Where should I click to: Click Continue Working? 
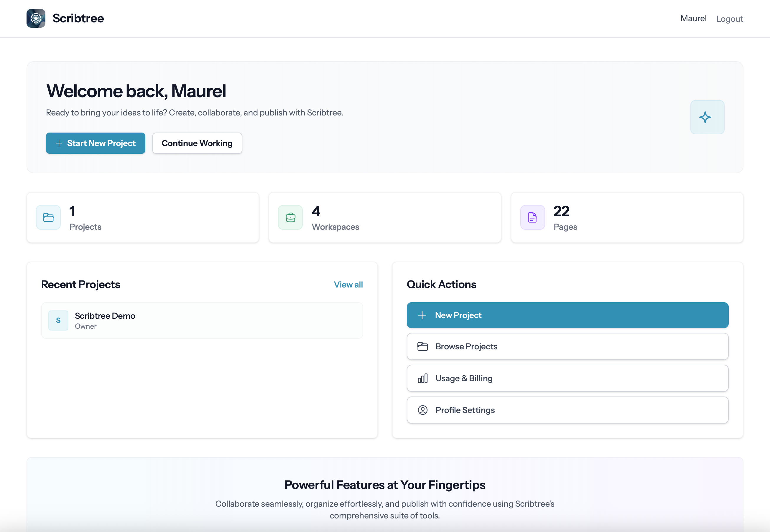(x=197, y=143)
